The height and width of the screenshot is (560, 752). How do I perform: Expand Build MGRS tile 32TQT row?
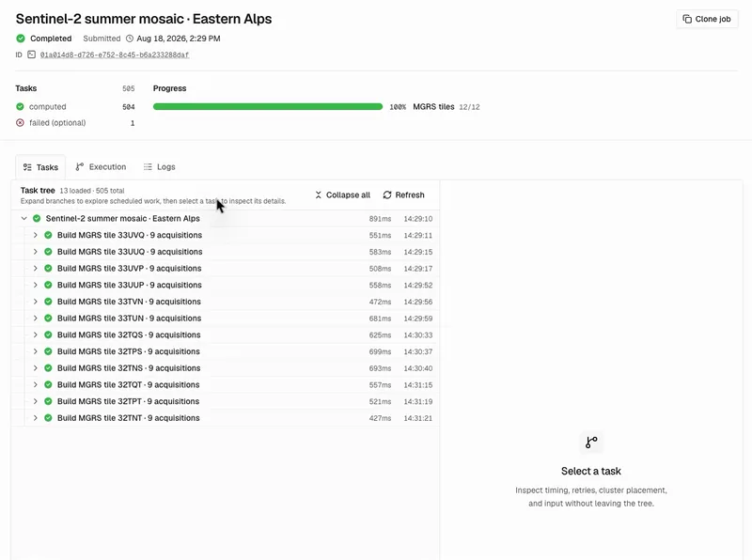(35, 385)
